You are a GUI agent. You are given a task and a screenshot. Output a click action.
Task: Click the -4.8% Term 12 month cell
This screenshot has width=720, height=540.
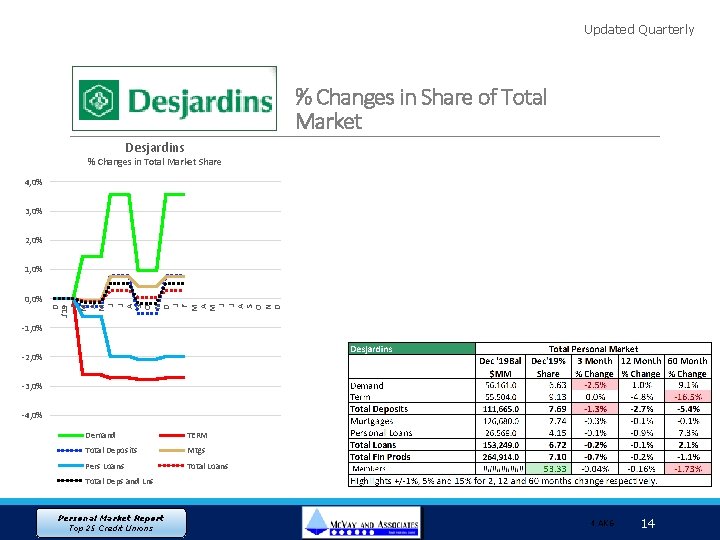[641, 397]
